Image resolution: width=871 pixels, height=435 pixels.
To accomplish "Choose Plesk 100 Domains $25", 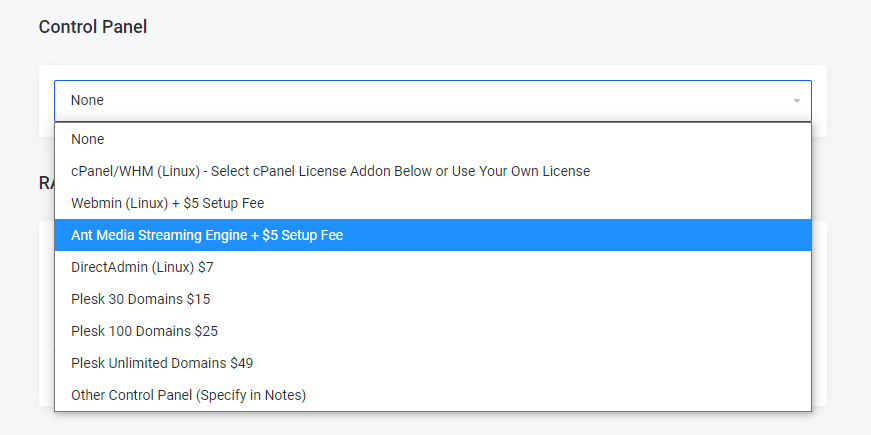I will point(433,331).
